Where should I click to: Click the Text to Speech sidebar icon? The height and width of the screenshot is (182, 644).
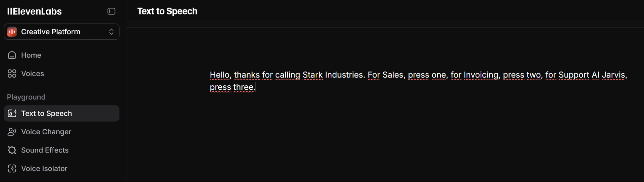[12, 113]
